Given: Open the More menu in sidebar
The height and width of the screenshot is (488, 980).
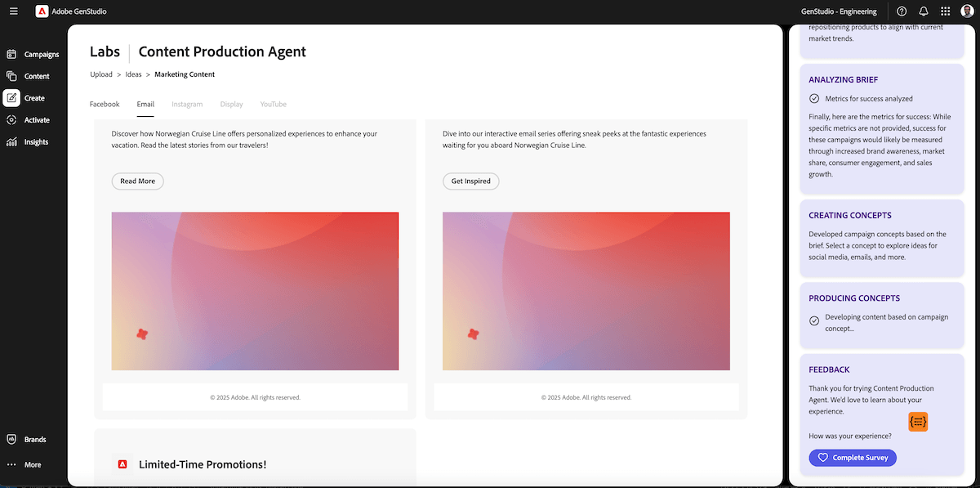Looking at the screenshot, I should click(x=24, y=465).
